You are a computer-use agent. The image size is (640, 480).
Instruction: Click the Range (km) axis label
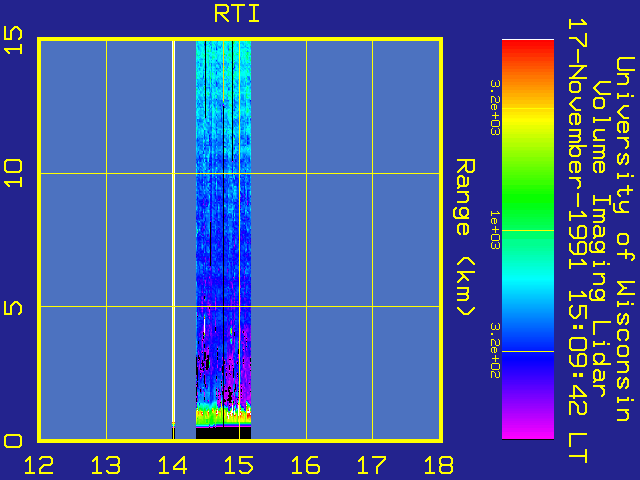pos(465,237)
